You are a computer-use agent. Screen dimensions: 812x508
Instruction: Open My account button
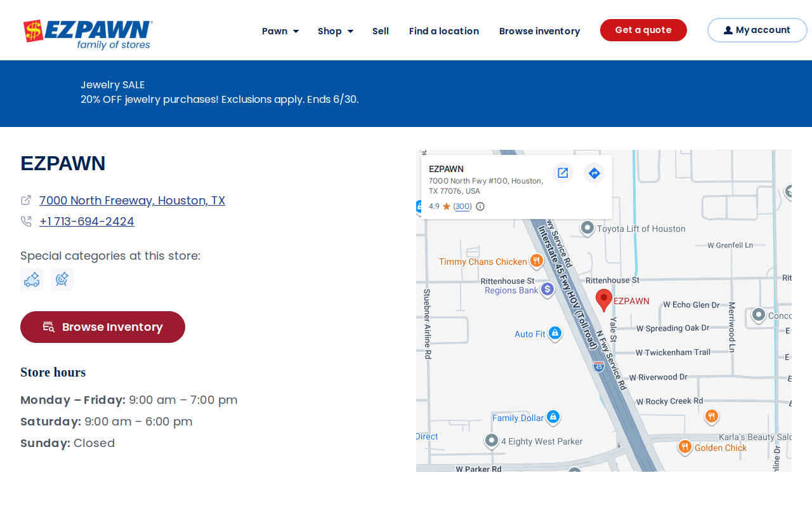click(x=757, y=30)
